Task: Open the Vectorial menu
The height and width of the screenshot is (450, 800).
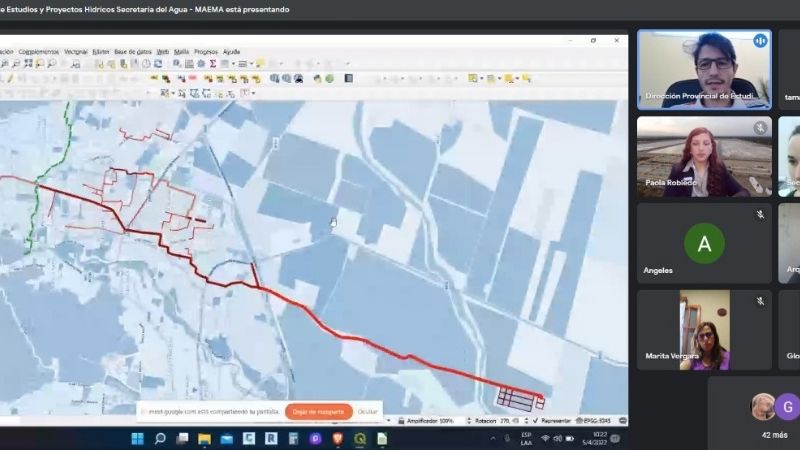Action: tap(76, 51)
